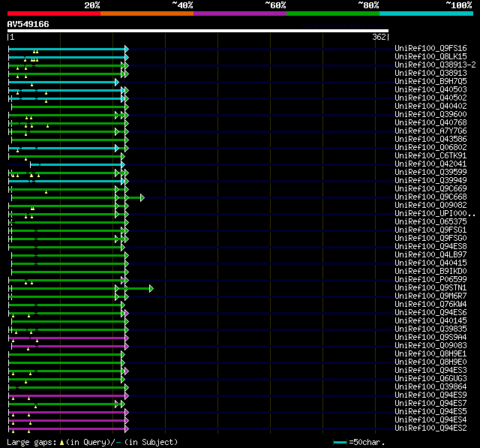Select UniRef100_Q40402 label
This screenshot has width=480, height=448.
point(430,106)
